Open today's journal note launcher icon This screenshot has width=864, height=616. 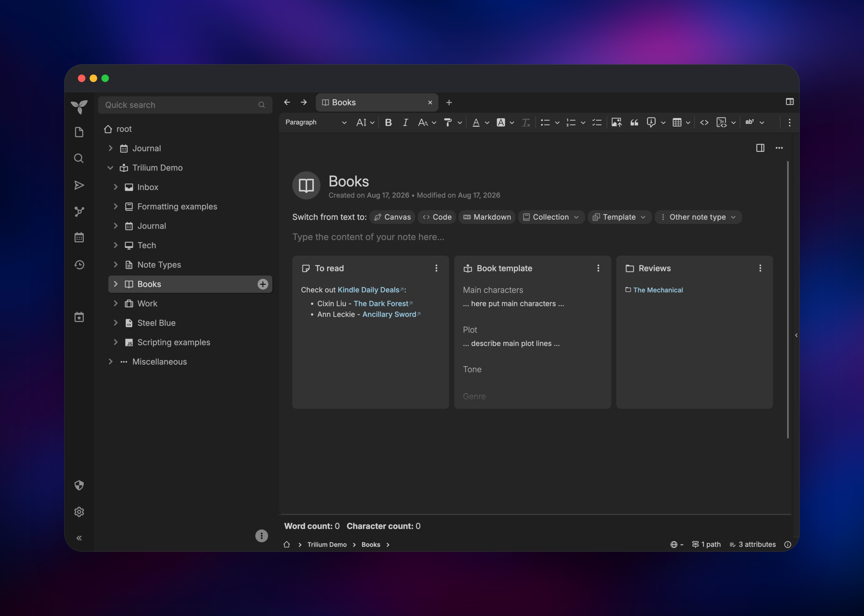coord(79,317)
